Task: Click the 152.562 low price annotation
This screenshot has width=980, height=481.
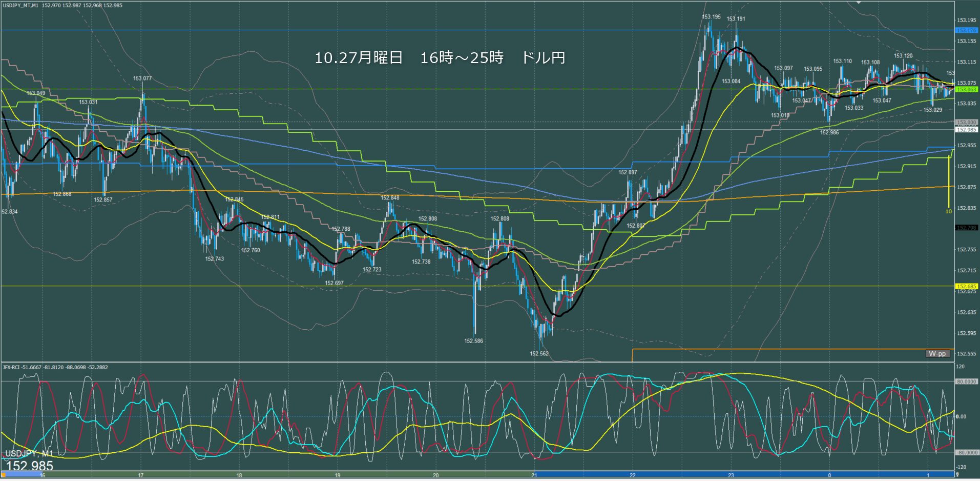Action: click(x=539, y=353)
